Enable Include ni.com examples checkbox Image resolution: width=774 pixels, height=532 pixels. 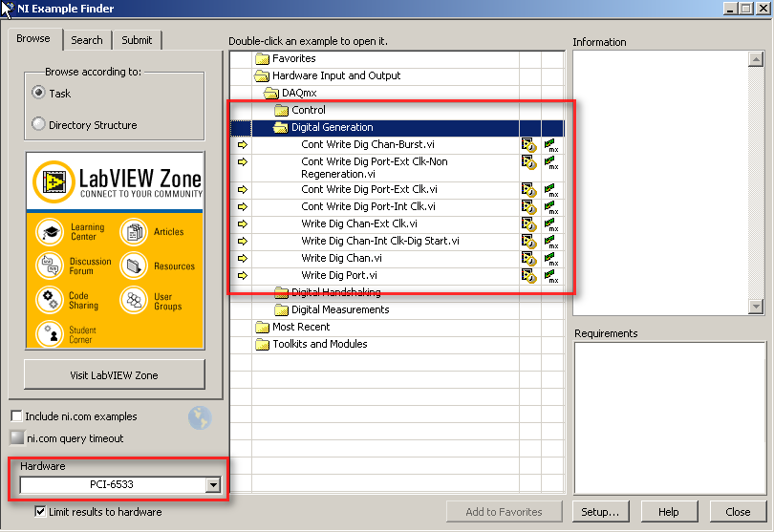pyautogui.click(x=16, y=416)
